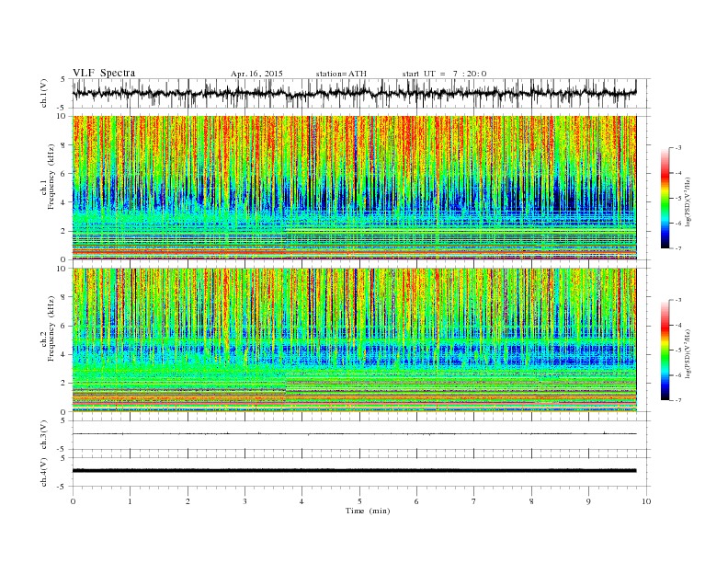
Task: Click the thick ch.4 voltage trace band
Action: point(354,471)
